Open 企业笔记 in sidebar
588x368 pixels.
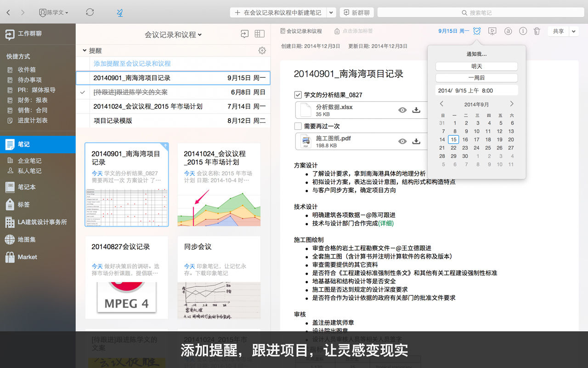coord(29,161)
